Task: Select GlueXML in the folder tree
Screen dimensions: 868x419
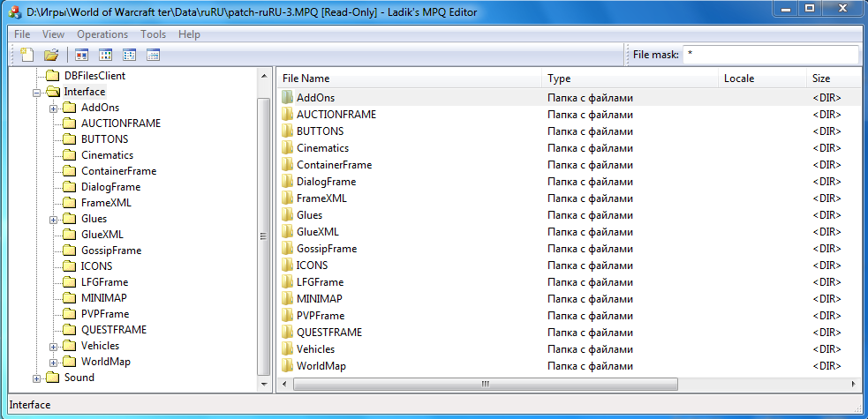Action: pyautogui.click(x=102, y=235)
